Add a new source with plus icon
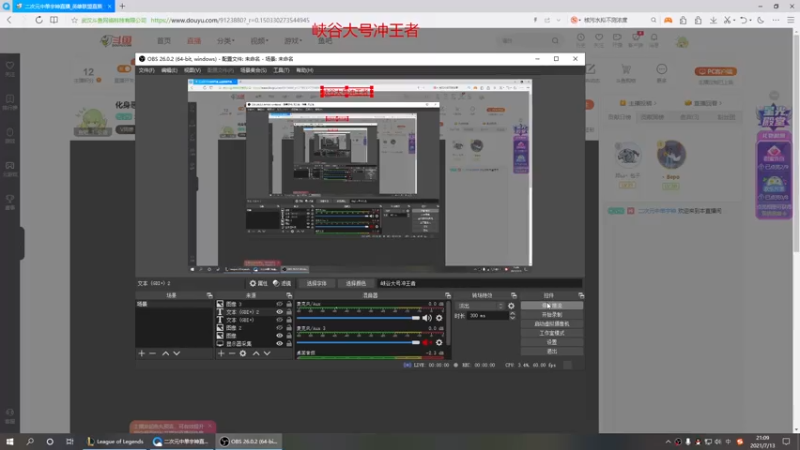The image size is (800, 450). (221, 353)
